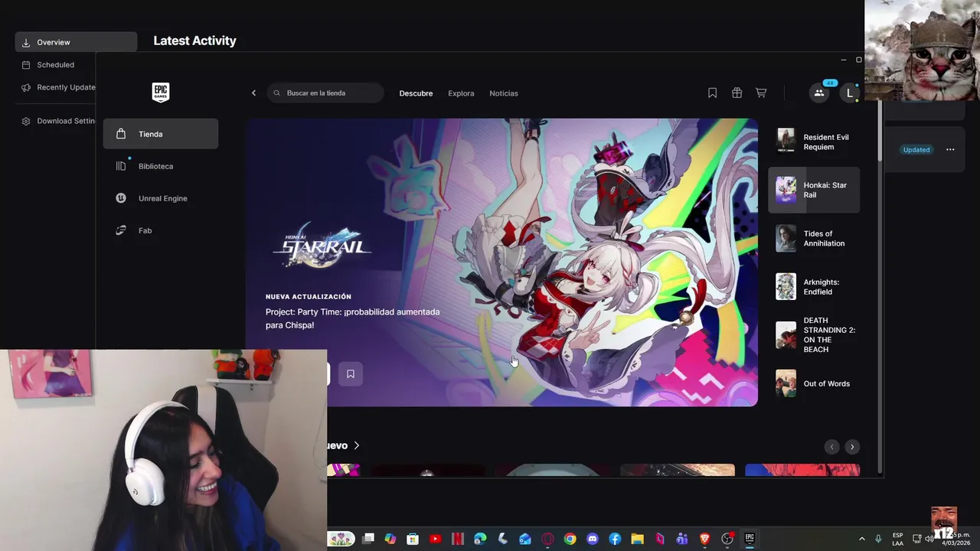Click the Buscar en la tienda field
The height and width of the screenshot is (551, 980).
325,93
